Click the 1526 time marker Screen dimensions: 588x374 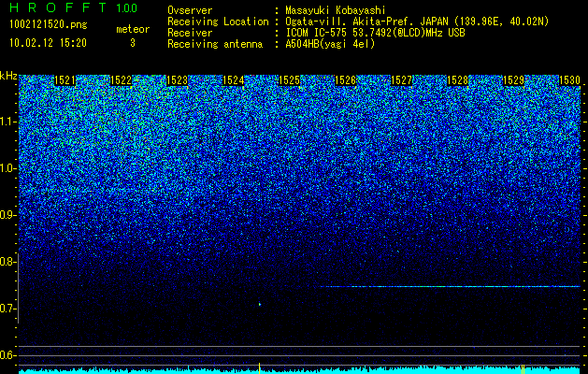[345, 80]
